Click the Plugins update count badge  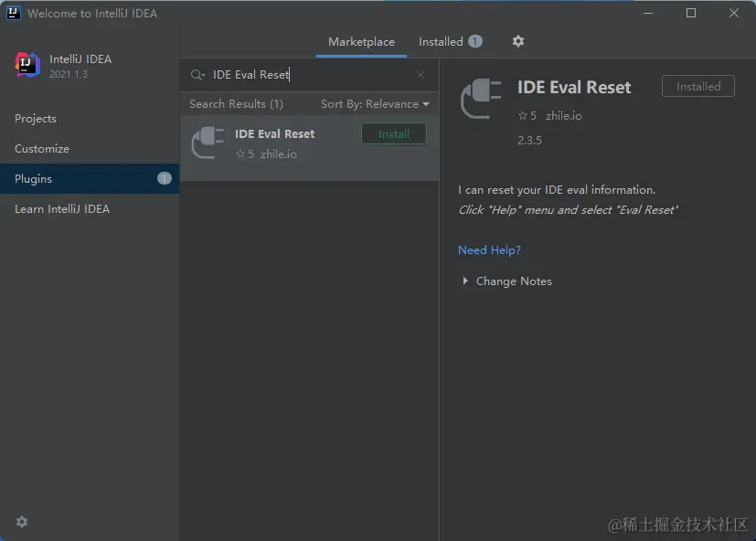pos(165,178)
